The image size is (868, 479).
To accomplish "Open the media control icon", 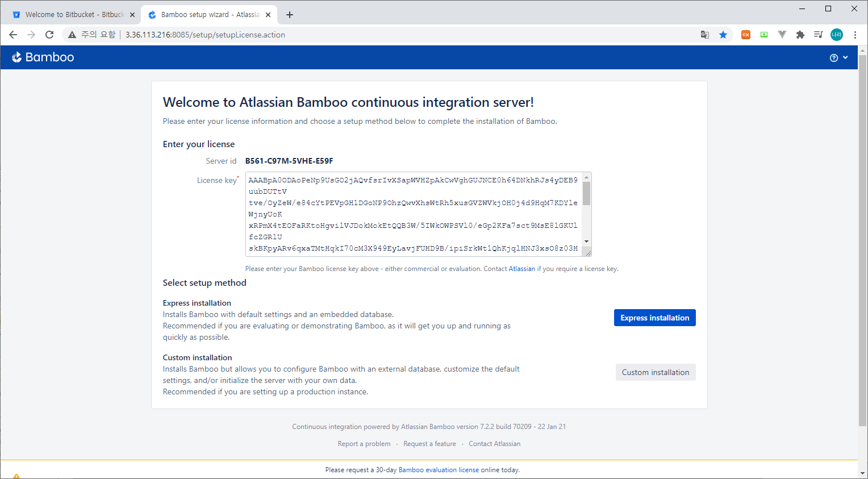I will pos(819,35).
